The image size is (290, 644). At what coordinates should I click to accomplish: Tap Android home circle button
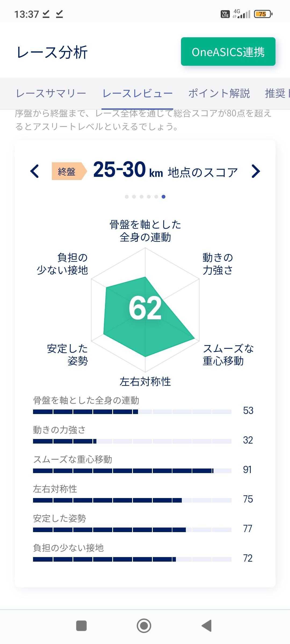point(144,626)
